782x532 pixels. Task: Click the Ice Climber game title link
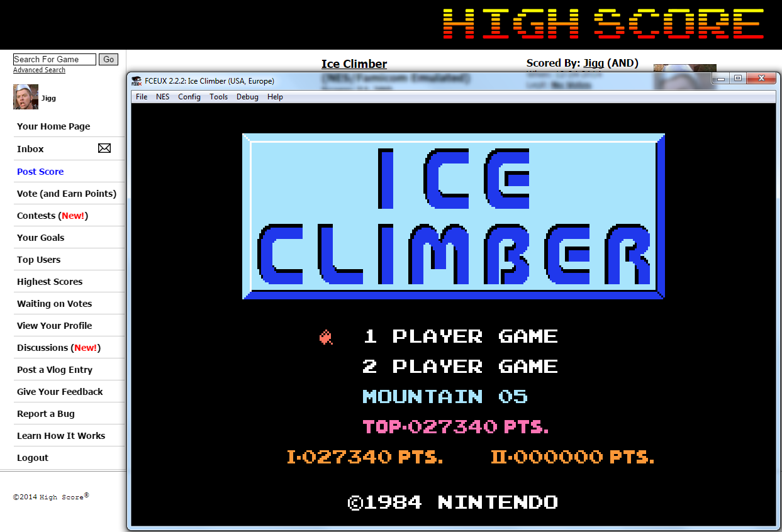point(354,64)
